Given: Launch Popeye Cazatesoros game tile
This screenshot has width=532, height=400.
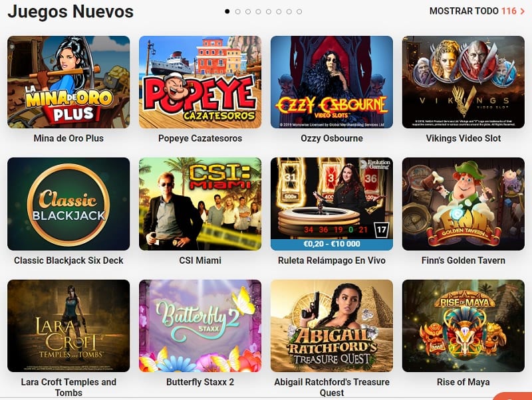Looking at the screenshot, I should coord(200,82).
